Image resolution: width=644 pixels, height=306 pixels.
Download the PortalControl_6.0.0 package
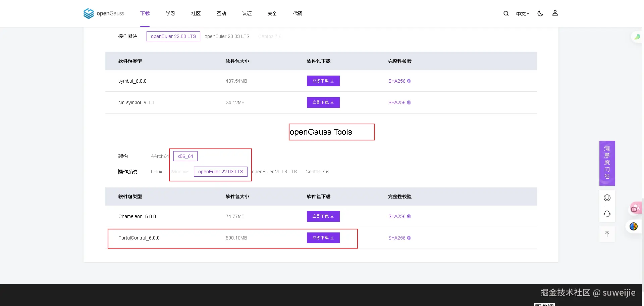pos(323,238)
